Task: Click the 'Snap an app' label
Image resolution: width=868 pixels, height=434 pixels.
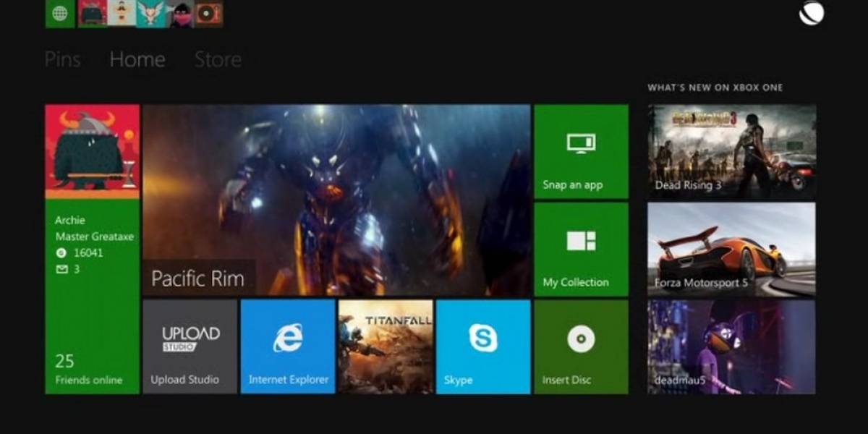Action: tap(573, 185)
